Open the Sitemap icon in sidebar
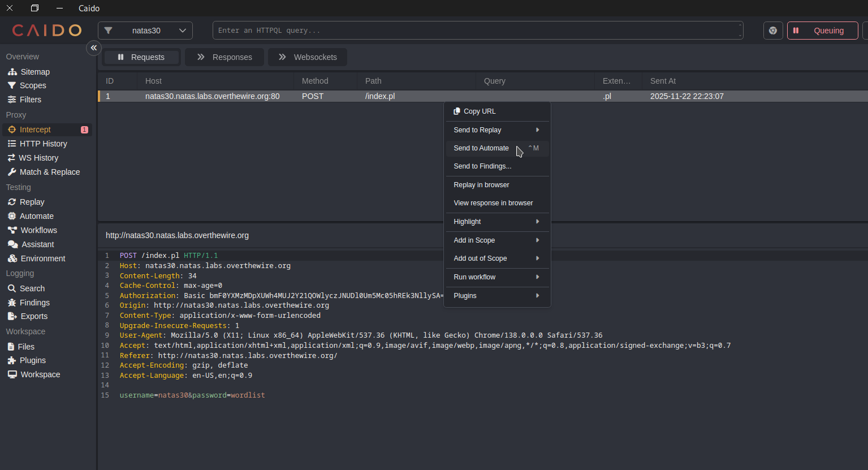 (12, 72)
